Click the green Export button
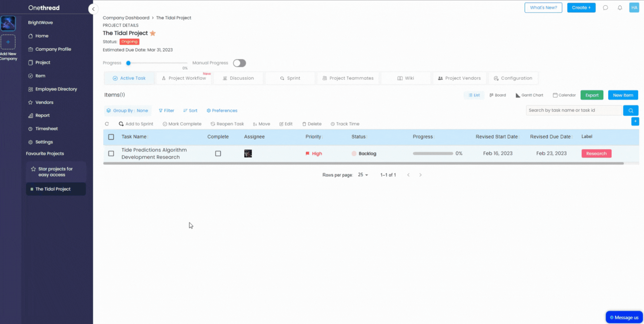Screen dimensions: 644x324 [x=592, y=95]
